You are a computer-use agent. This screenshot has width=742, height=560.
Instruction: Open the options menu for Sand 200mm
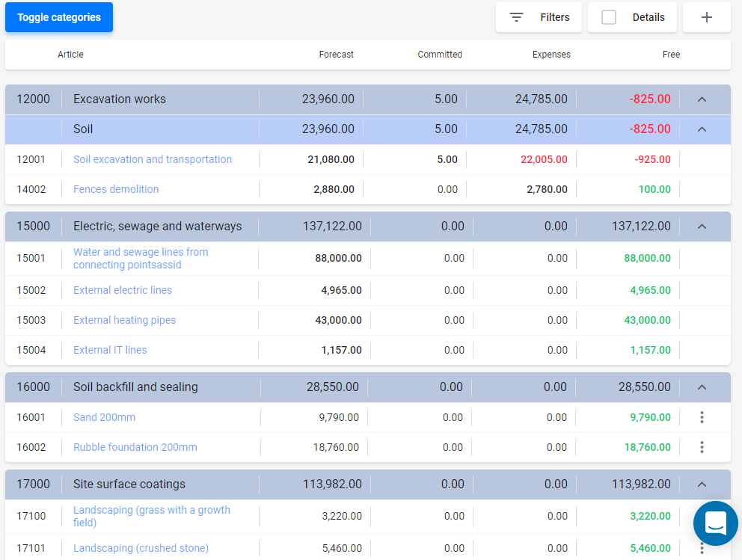[x=702, y=417]
